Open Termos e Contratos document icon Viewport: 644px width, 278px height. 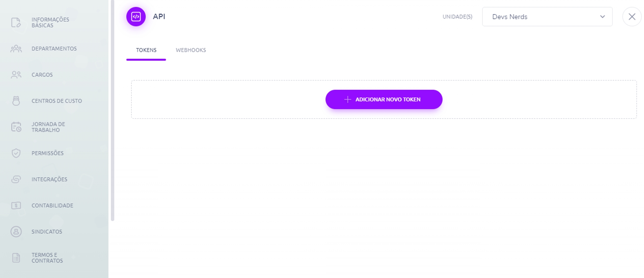click(x=16, y=258)
